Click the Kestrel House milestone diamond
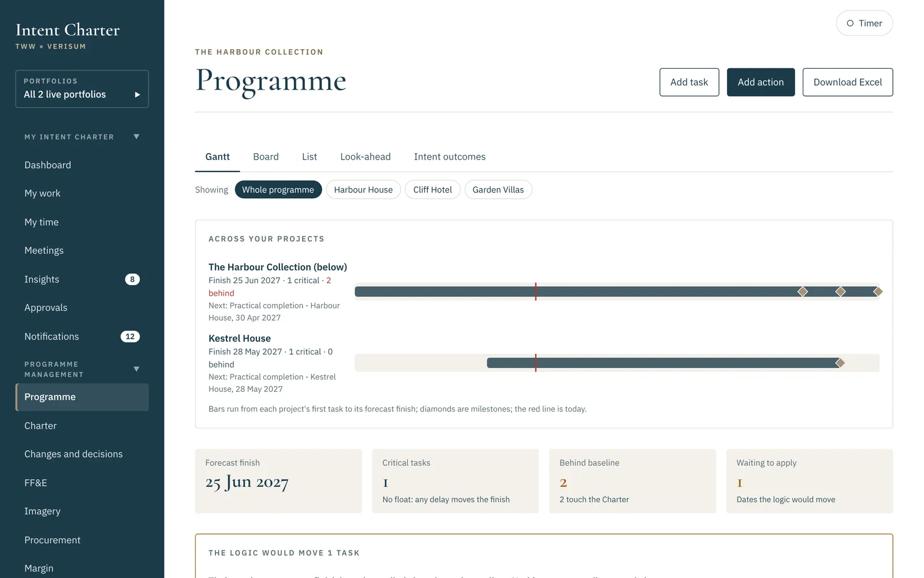This screenshot has width=924, height=578. click(x=840, y=363)
